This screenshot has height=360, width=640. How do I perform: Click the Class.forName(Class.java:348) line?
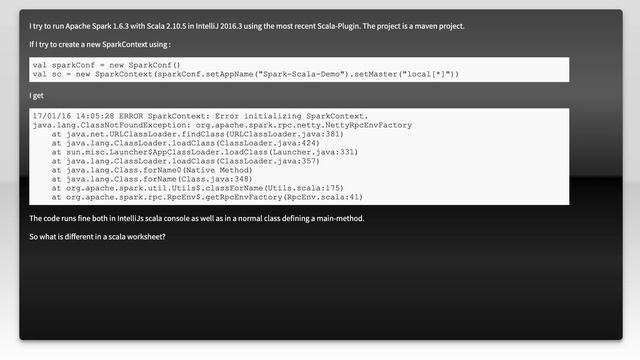152,179
